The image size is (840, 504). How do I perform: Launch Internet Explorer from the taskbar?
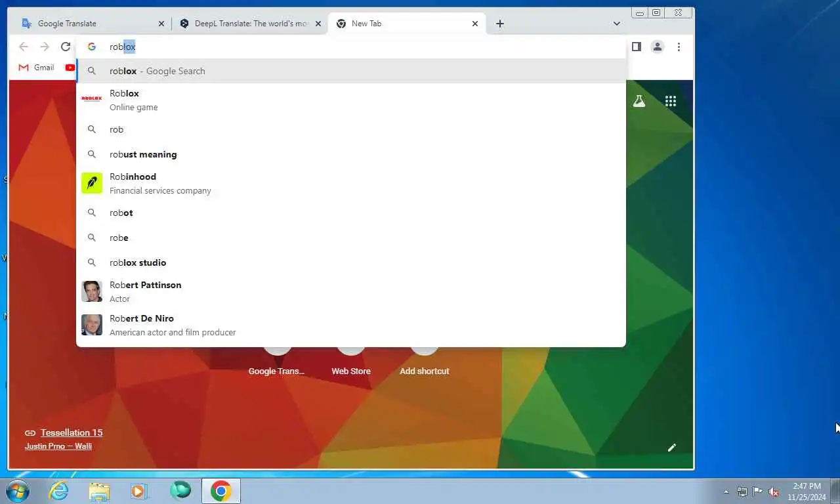[x=59, y=491]
